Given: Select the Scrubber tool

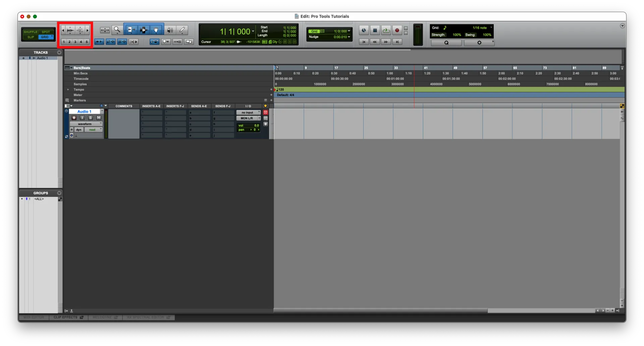Looking at the screenshot, I should pyautogui.click(x=170, y=30).
